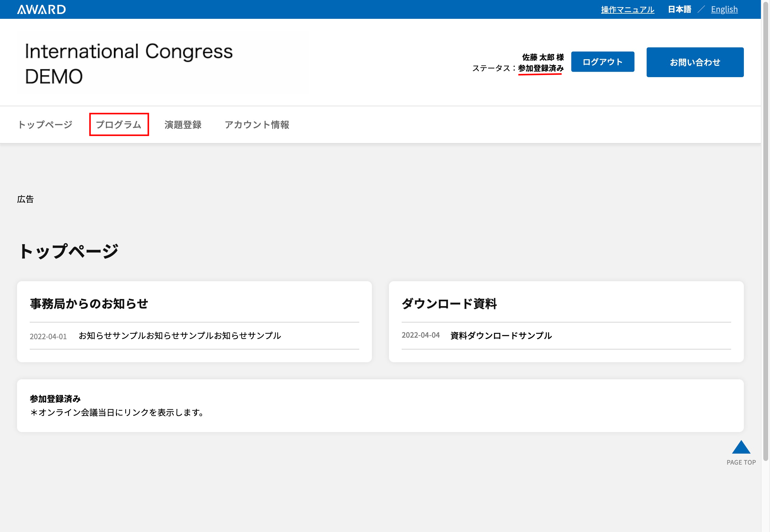Open アカウント情報 menu item
770x532 pixels.
tap(257, 125)
